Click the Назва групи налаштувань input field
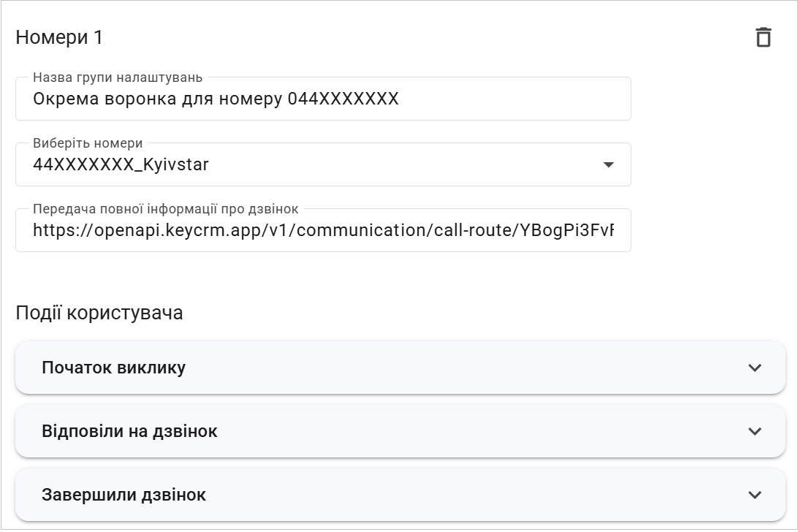Screen dimensions: 798x532 (x=323, y=99)
